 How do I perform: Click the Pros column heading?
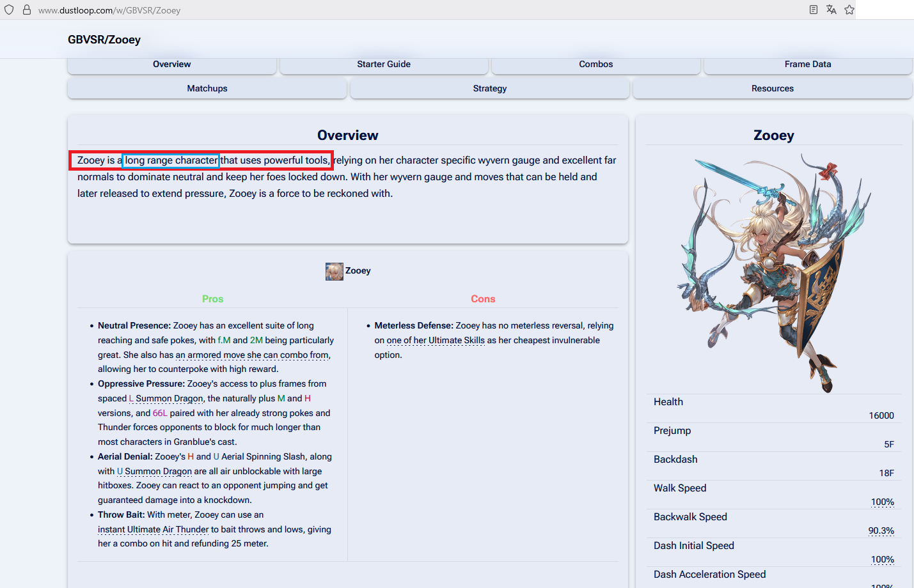pos(212,299)
